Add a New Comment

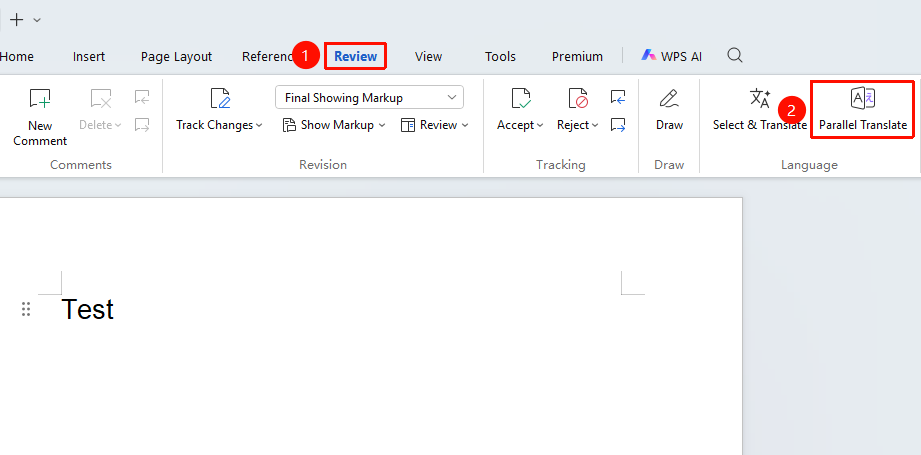[40, 117]
